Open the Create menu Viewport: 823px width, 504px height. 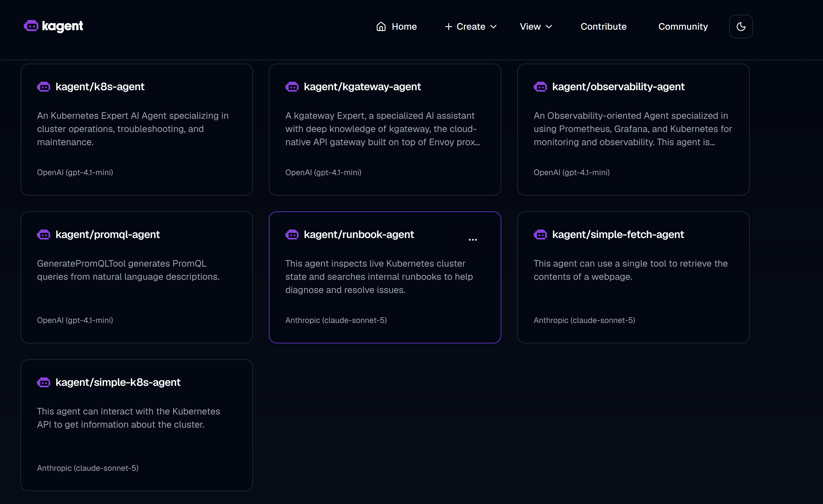tap(471, 26)
